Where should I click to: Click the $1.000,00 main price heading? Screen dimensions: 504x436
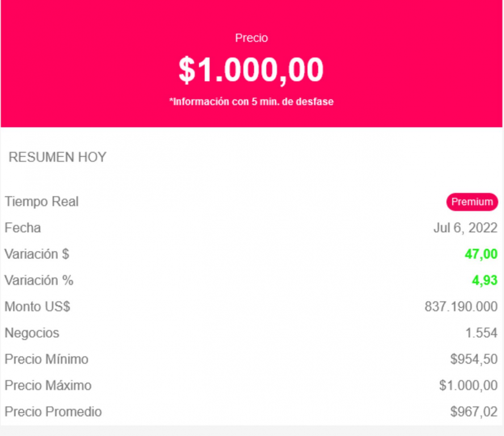251,70
